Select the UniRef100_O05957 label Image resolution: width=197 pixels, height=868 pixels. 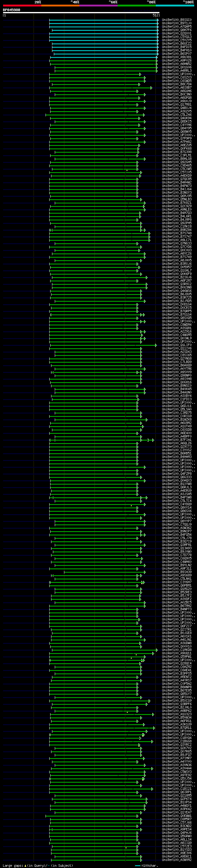click(x=176, y=267)
